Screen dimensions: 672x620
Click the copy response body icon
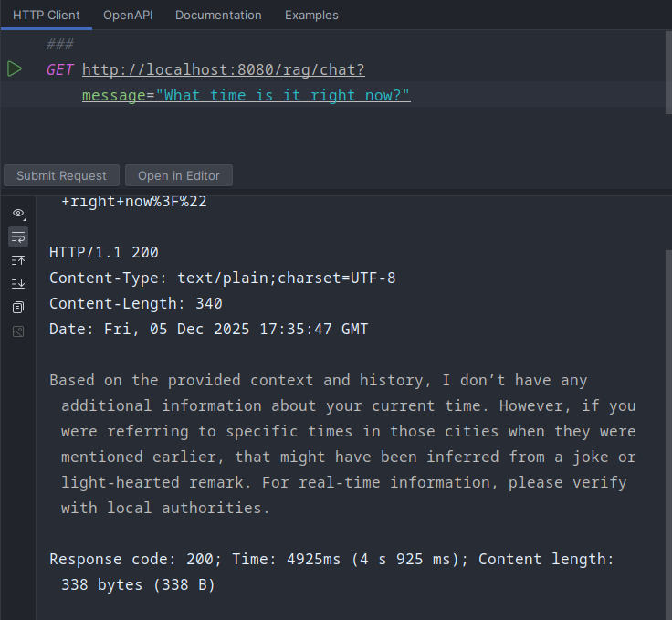tap(18, 308)
